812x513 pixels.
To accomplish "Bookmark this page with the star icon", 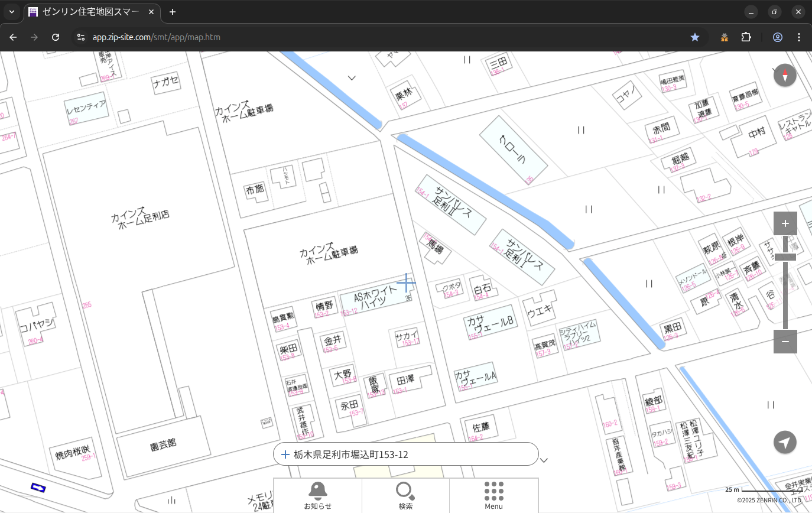I will click(x=695, y=37).
